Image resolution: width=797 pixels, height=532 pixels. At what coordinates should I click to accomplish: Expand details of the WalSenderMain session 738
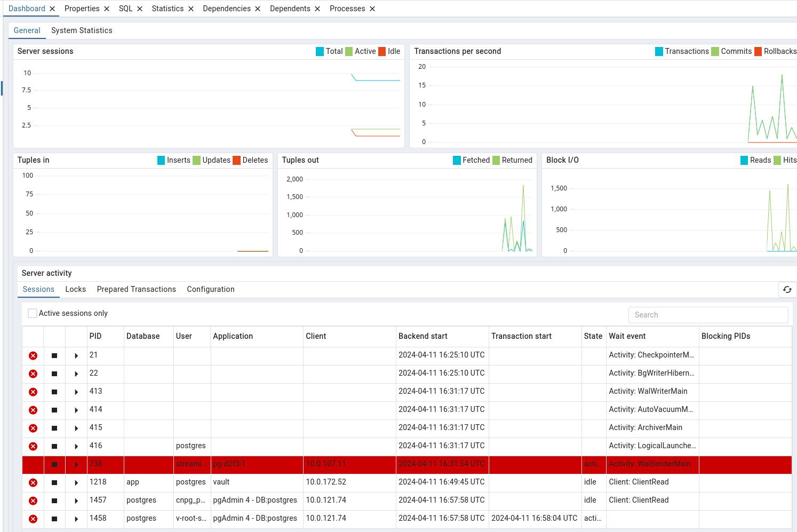[x=76, y=464]
